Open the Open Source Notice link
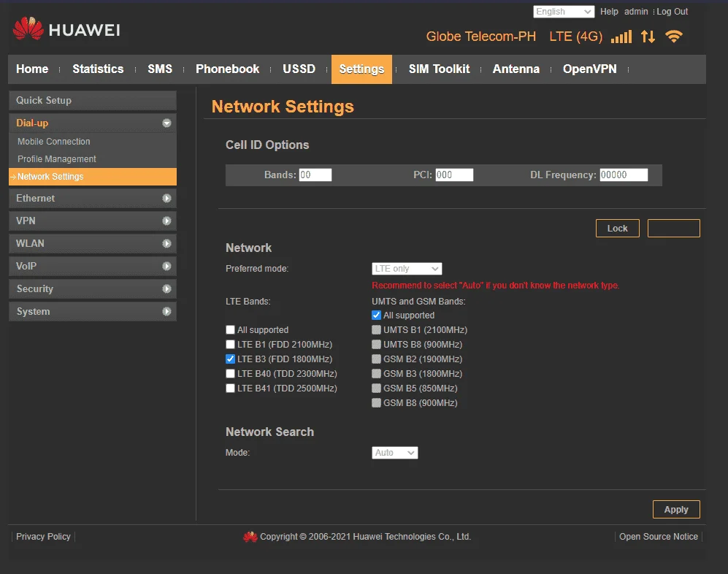 tap(659, 537)
